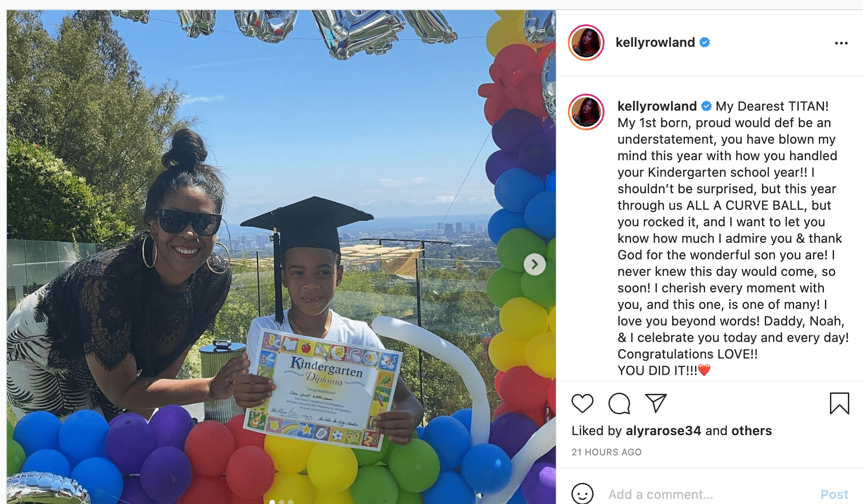Open kellyrowland username in post header
The height and width of the screenshot is (504, 863).
(655, 43)
